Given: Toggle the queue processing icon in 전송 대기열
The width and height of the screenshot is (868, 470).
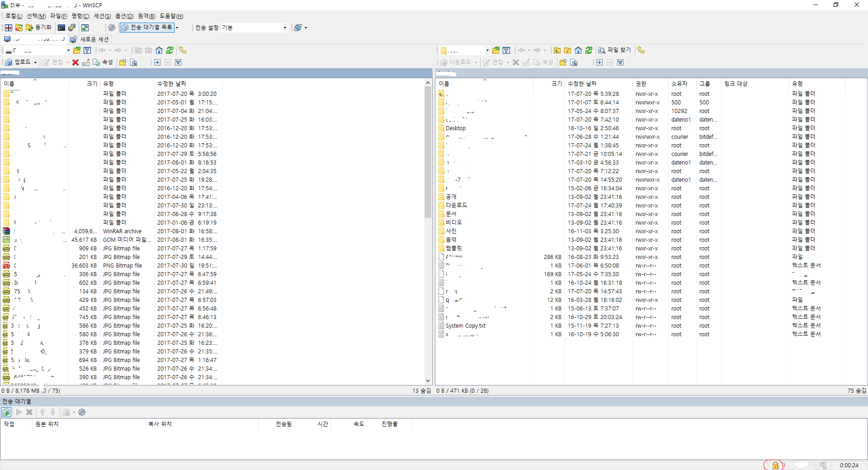Looking at the screenshot, I should (6, 412).
